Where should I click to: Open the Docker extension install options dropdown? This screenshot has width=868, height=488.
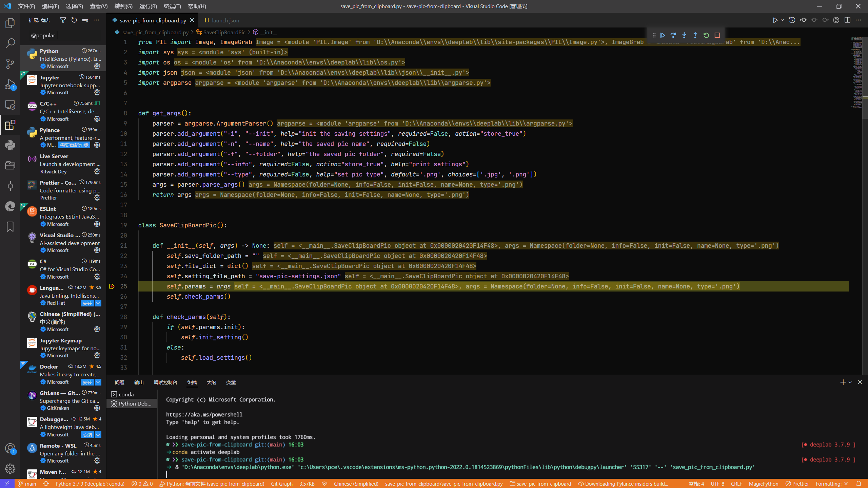click(98, 382)
